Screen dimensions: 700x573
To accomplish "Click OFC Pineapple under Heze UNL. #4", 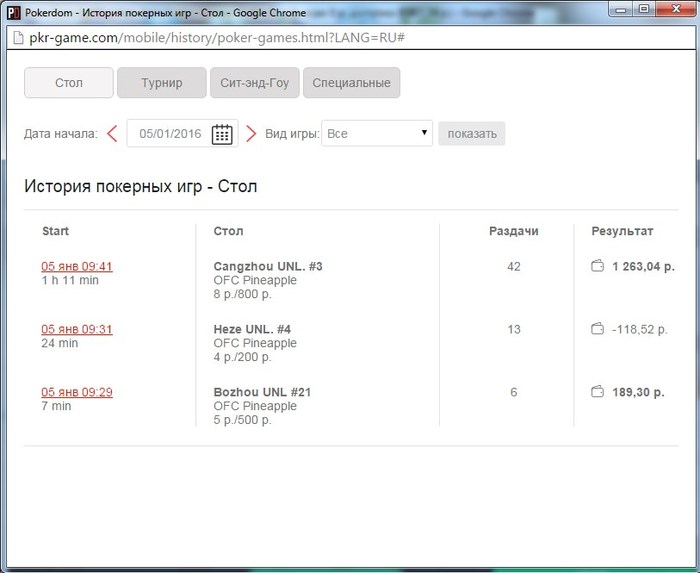I will 255,343.
